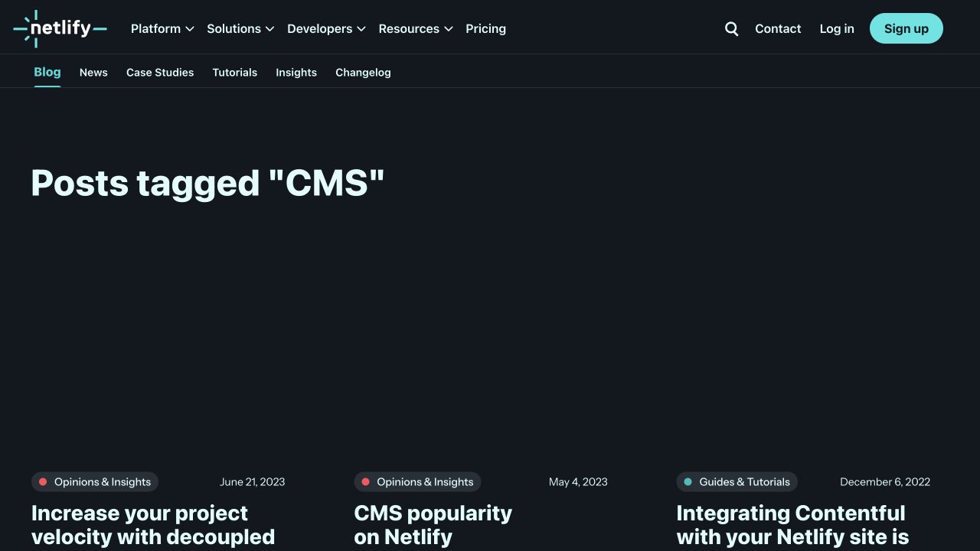Image resolution: width=980 pixels, height=551 pixels.
Task: Open the 'Increase your project velocity' post
Action: (153, 525)
